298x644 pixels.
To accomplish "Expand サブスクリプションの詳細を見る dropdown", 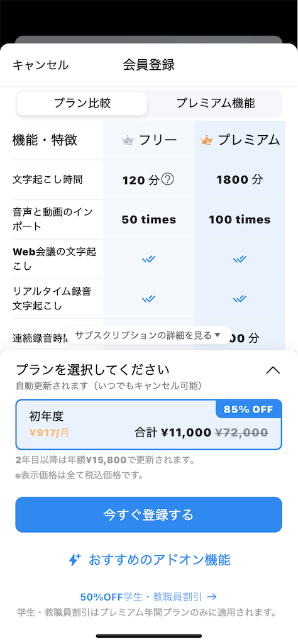I will pyautogui.click(x=148, y=335).
